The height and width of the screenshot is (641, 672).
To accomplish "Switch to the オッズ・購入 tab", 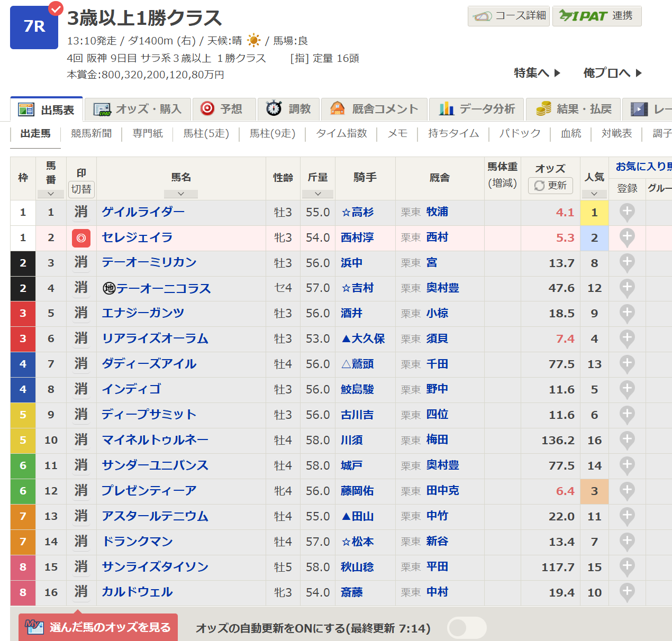I will pyautogui.click(x=138, y=109).
